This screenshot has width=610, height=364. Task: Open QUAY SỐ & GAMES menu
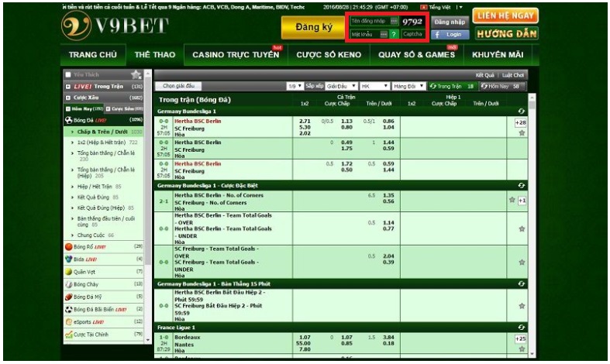point(417,55)
